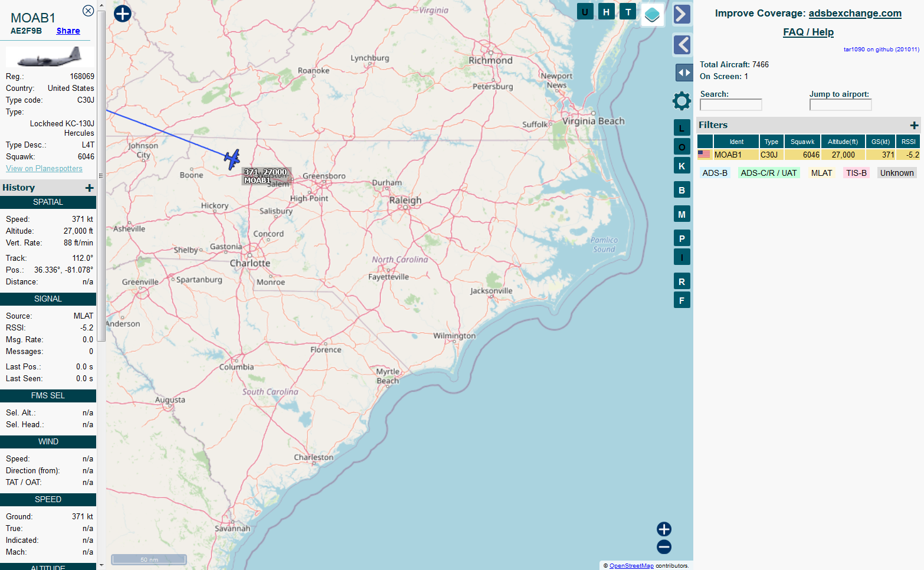Screen dimensions: 924x570
Task: Expand the Filters section
Action: [x=914, y=125]
